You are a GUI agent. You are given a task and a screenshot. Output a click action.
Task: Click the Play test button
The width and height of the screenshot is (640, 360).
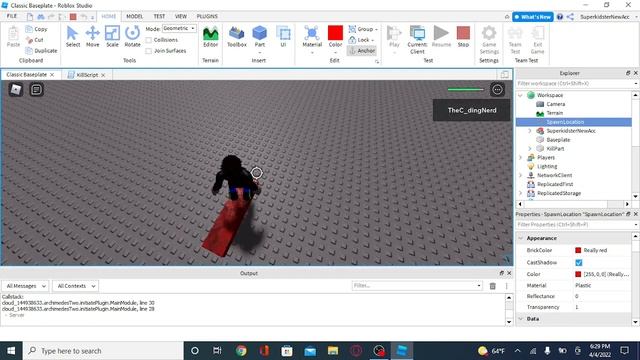[394, 36]
